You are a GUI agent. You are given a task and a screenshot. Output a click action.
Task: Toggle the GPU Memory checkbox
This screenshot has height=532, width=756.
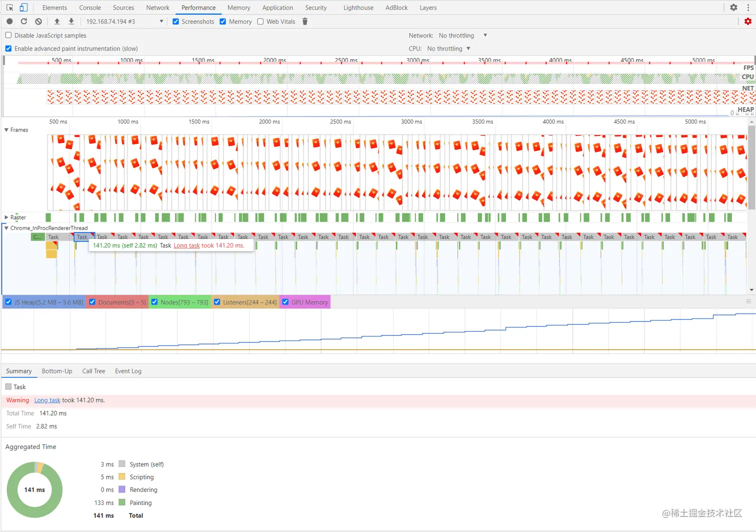tap(285, 302)
